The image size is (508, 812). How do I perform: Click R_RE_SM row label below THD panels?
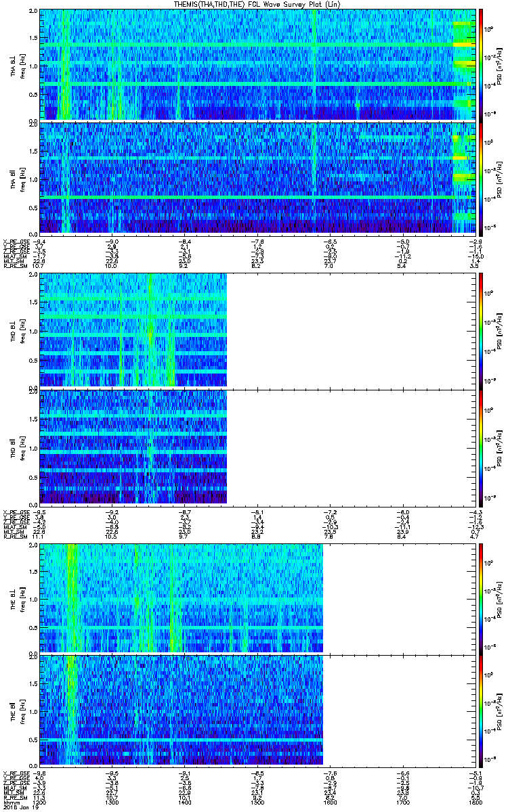pos(14,537)
